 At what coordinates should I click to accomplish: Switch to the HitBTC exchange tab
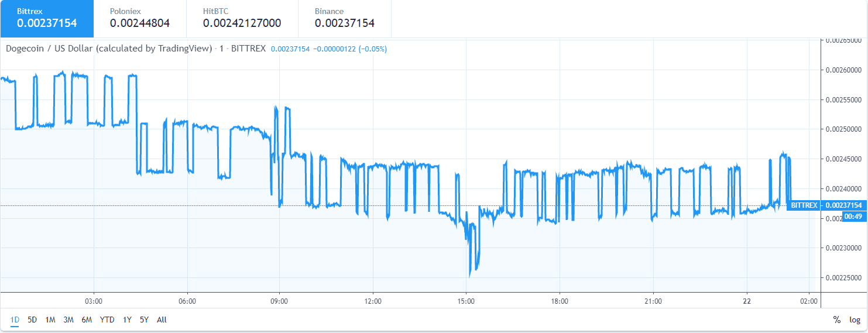pos(242,18)
